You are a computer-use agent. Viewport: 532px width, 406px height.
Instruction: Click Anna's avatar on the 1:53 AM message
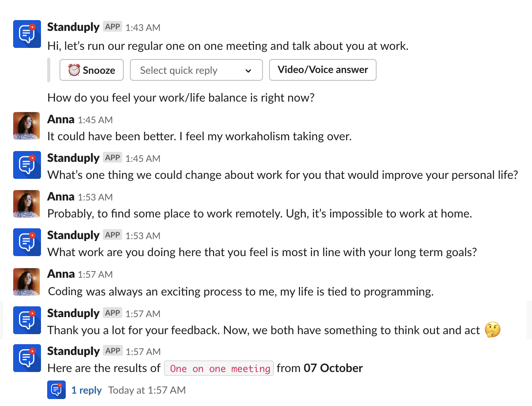pos(27,204)
